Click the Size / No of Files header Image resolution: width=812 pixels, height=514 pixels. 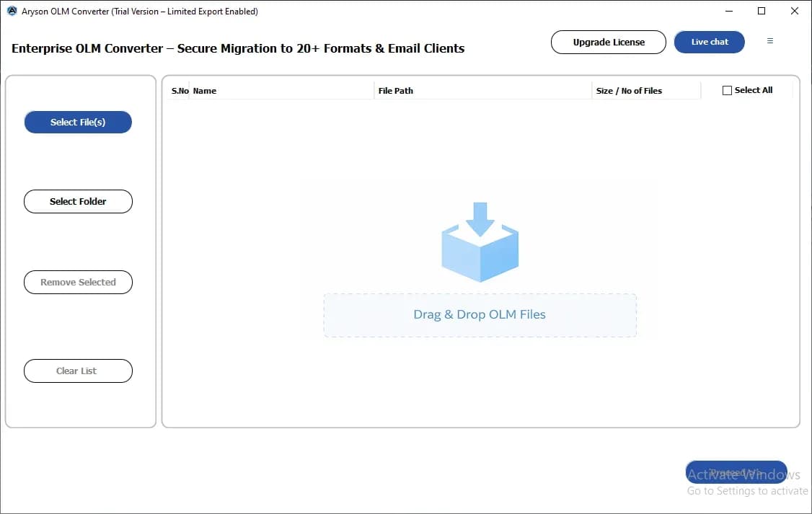point(646,91)
